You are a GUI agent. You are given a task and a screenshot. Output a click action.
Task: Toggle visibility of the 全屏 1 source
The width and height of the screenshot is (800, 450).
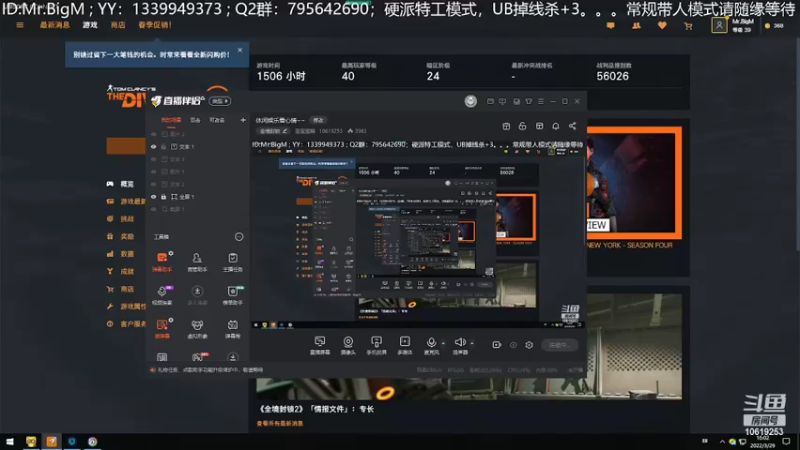[x=154, y=196]
